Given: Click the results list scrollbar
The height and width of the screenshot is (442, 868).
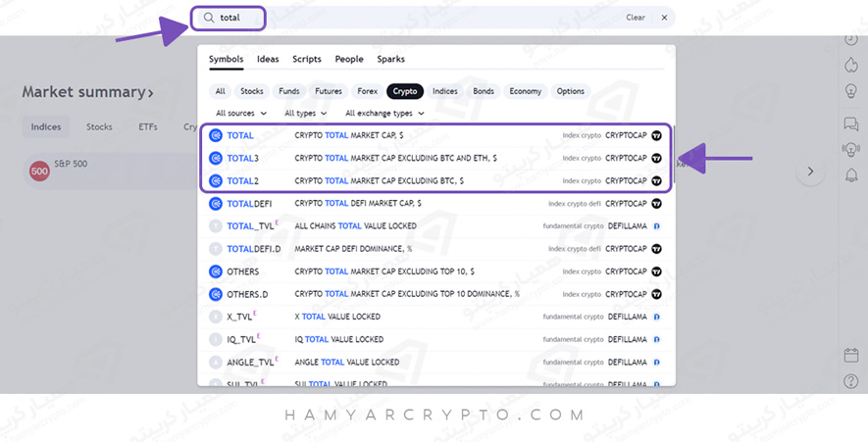Looking at the screenshot, I should [674, 155].
